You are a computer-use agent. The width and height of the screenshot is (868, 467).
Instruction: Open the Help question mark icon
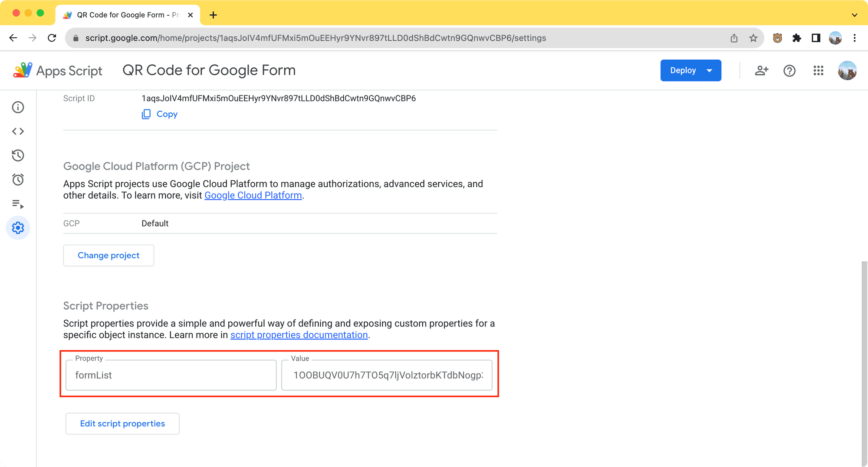click(789, 70)
